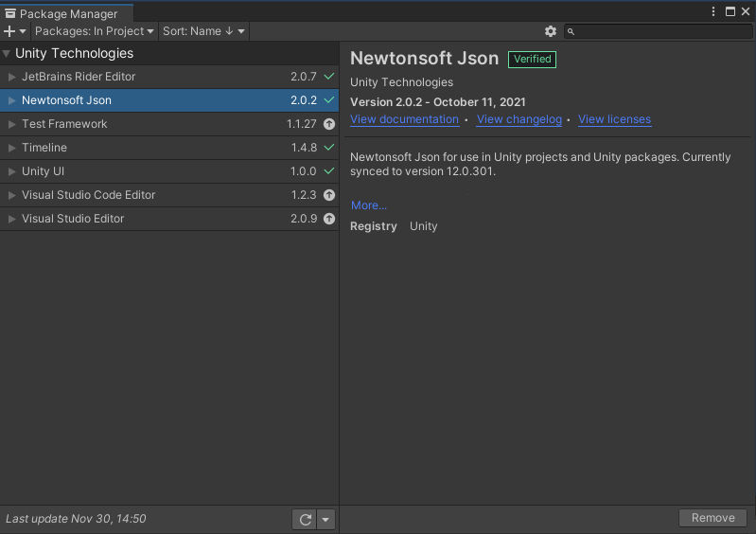Select the Visual Studio Code Editor package
756x534 pixels.
click(169, 195)
